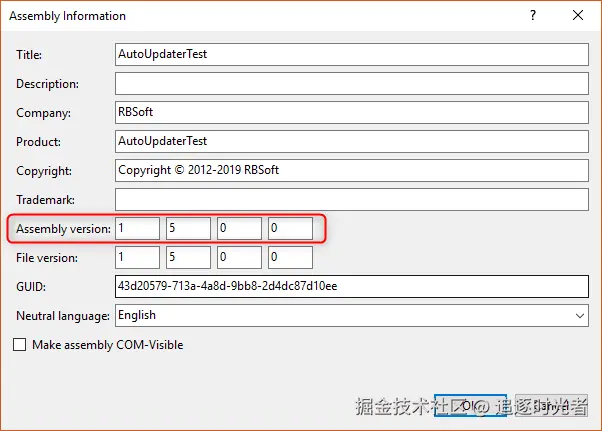Viewport: 602px width, 431px height.
Task: Focus the fourth File version number box
Action: click(x=290, y=258)
